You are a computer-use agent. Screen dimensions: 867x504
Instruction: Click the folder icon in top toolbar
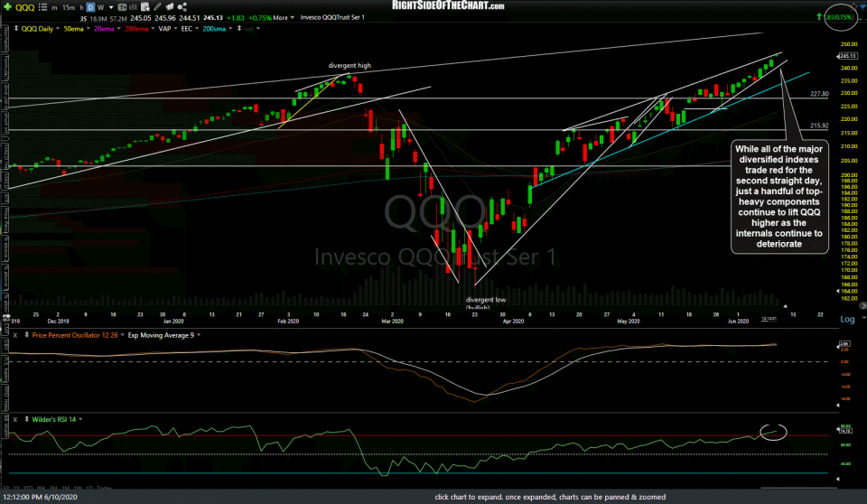[x=170, y=7]
